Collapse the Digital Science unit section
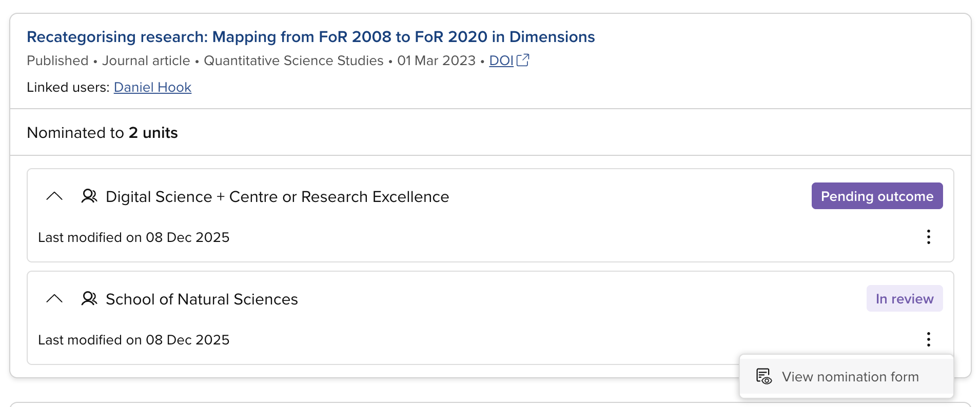Image resolution: width=980 pixels, height=407 pixels. tap(54, 196)
